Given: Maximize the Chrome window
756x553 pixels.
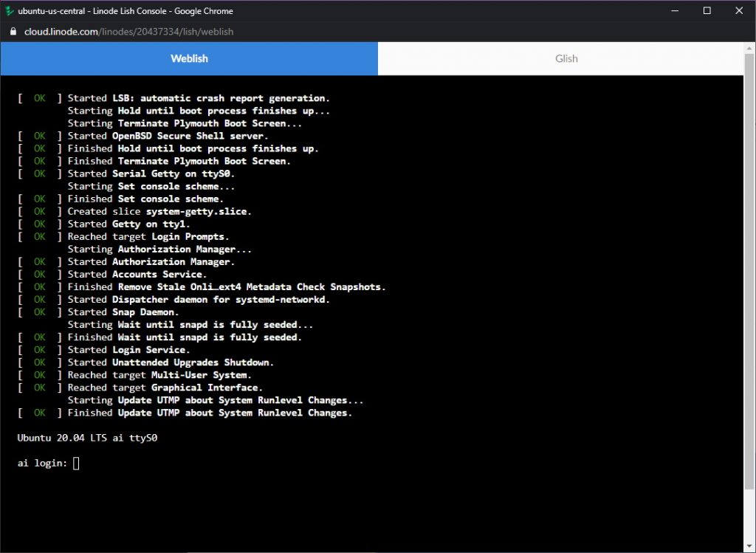Looking at the screenshot, I should tap(707, 10).
